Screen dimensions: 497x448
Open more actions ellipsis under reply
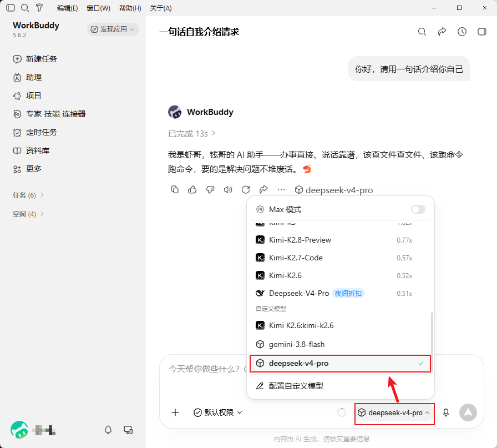coord(281,190)
